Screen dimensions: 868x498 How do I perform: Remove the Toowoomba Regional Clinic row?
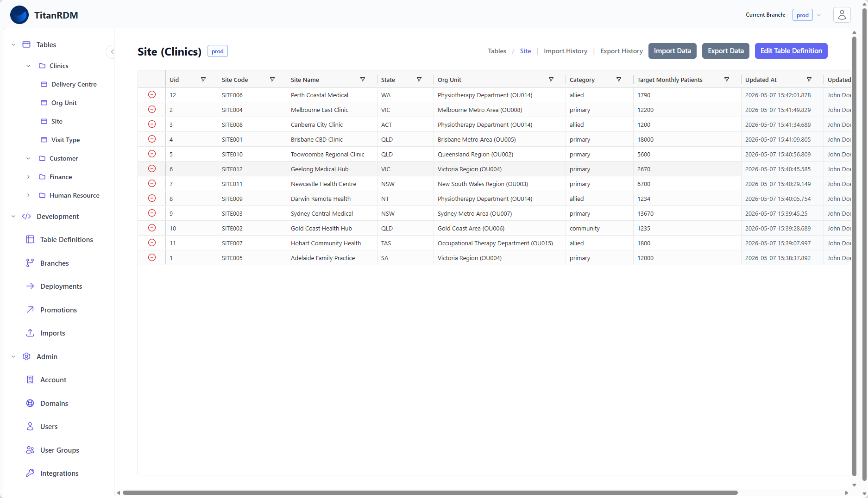tap(151, 154)
